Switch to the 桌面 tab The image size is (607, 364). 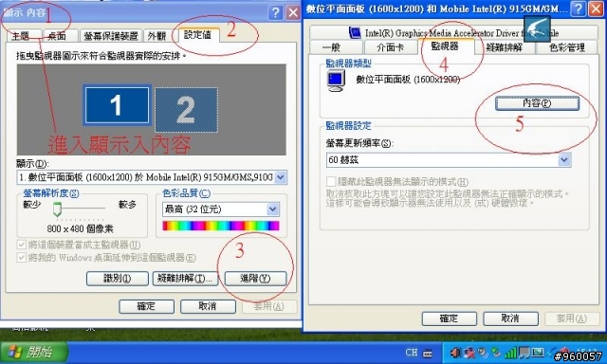pos(60,36)
